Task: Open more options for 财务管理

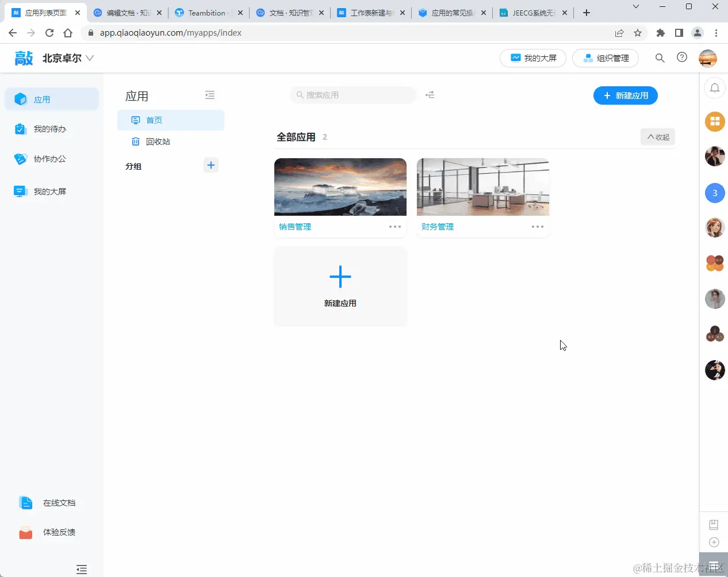Action: point(538,227)
